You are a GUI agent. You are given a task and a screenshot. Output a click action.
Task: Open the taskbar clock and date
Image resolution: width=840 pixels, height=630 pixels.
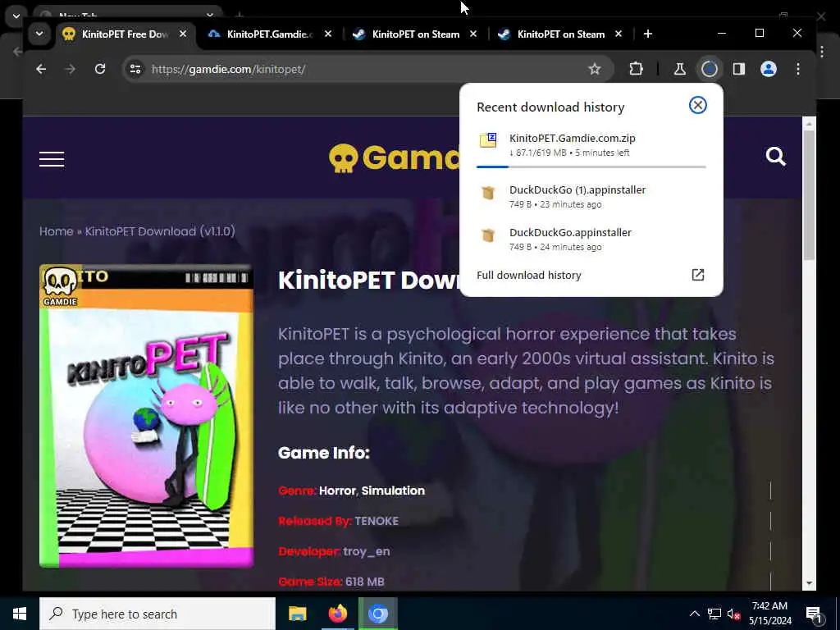tap(769, 614)
